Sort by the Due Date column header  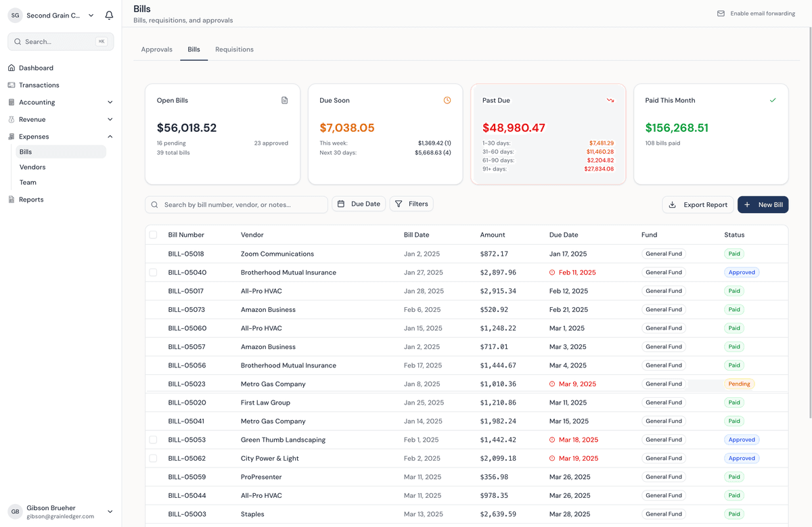pos(564,235)
